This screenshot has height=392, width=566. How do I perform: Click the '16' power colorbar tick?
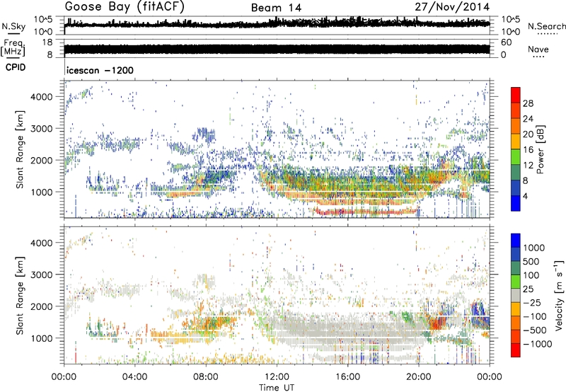[528, 150]
